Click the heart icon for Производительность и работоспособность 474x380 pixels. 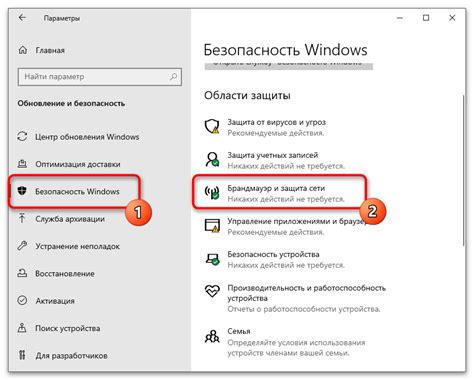212,291
